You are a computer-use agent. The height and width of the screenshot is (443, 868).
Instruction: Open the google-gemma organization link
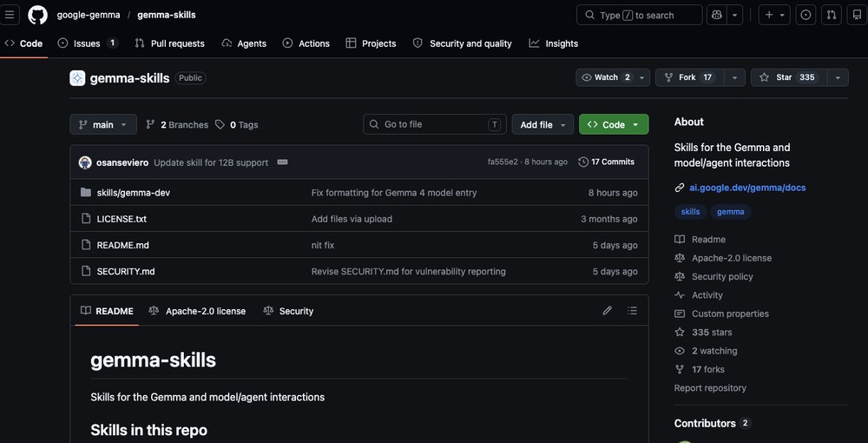[89, 15]
